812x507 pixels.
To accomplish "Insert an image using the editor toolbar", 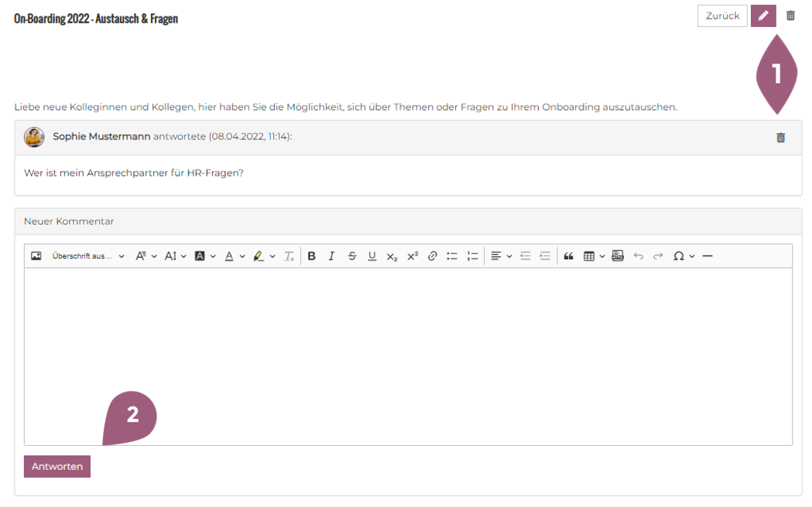I will pos(36,256).
